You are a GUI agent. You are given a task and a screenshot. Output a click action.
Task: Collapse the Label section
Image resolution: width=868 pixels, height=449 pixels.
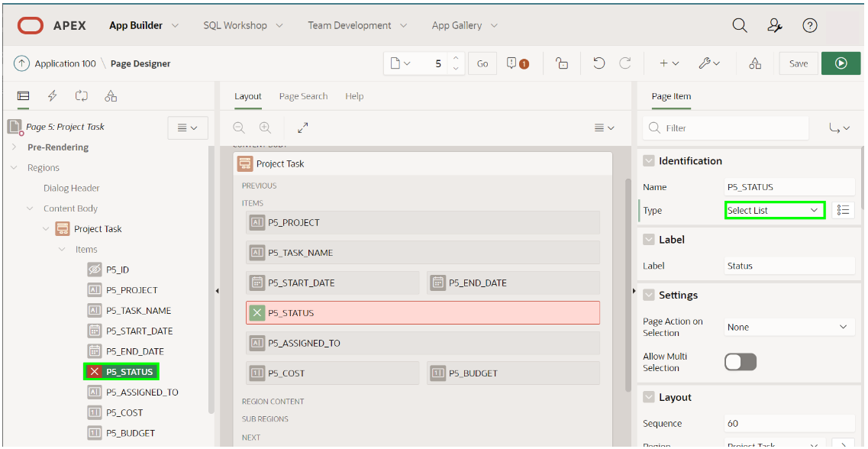[x=648, y=240]
